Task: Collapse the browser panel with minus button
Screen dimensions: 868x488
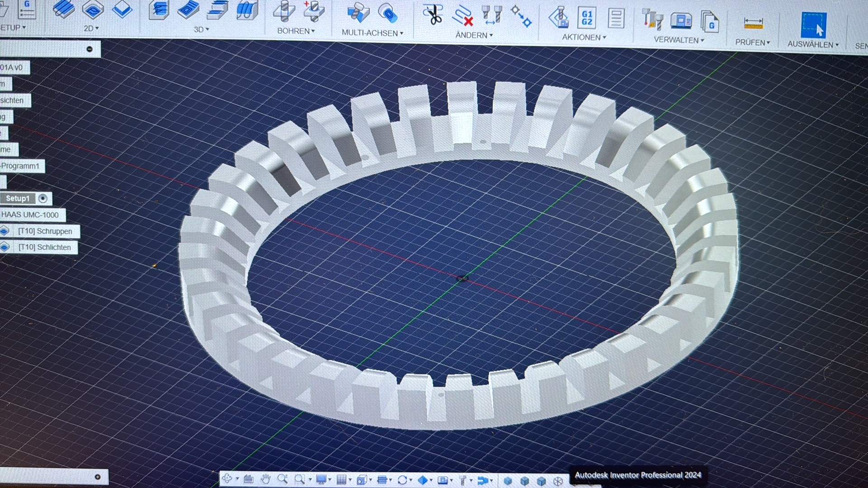Action: (90, 49)
